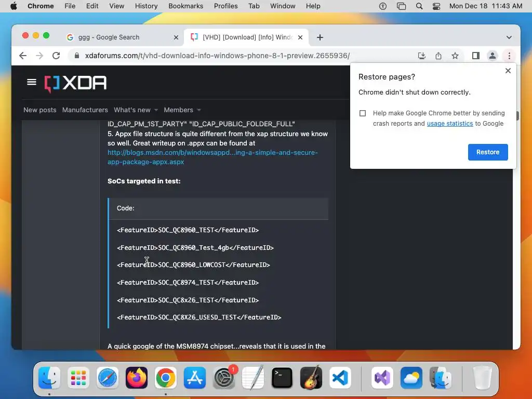
Task: Open the Window menu
Action: [283, 6]
